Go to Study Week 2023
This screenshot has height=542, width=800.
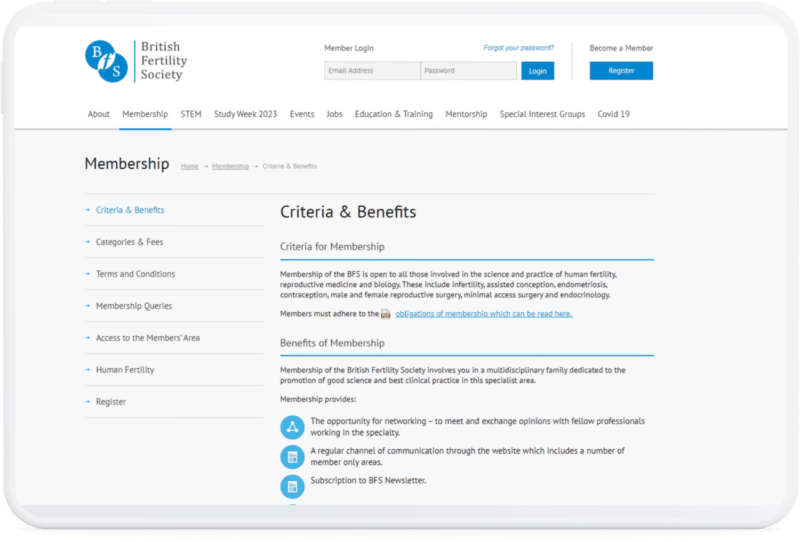pyautogui.click(x=245, y=114)
